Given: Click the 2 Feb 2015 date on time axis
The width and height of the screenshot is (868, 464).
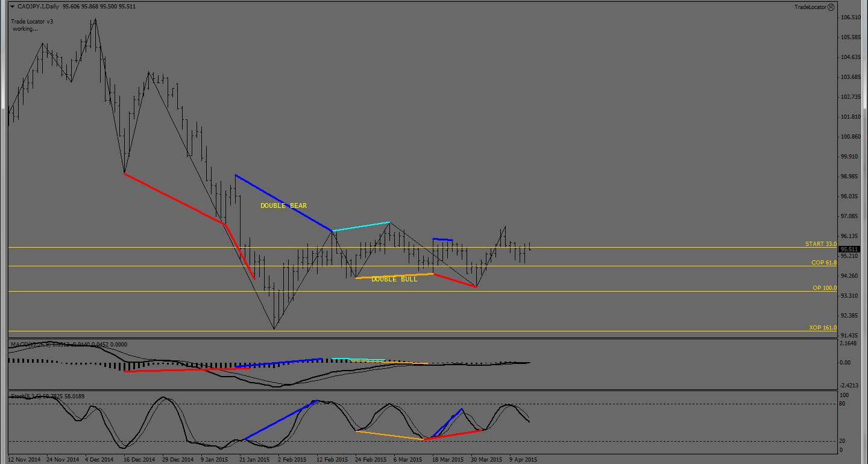Looking at the screenshot, I should [292, 460].
